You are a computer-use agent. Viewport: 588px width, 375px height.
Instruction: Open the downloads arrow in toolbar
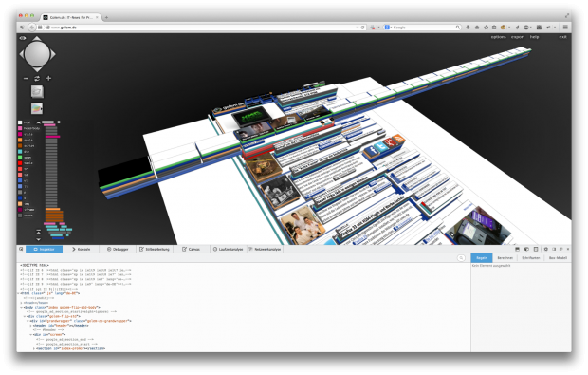[468, 27]
